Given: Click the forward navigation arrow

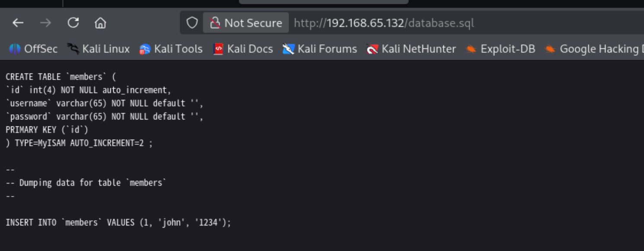Looking at the screenshot, I should tap(45, 23).
